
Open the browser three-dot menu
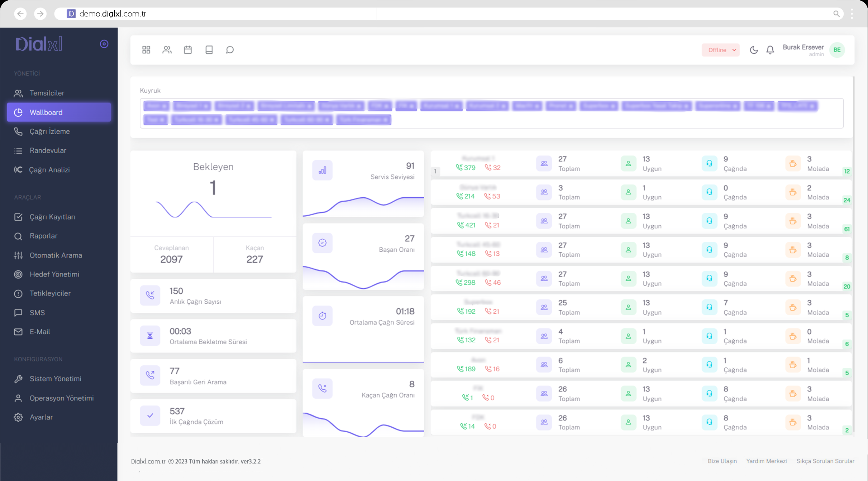pos(852,14)
